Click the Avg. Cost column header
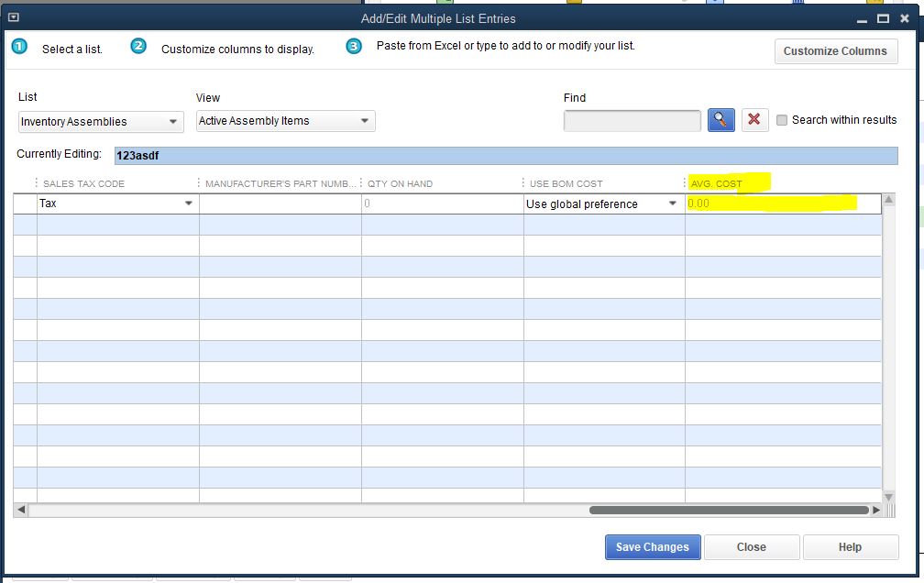Viewport: 924px width, 583px height. point(717,183)
